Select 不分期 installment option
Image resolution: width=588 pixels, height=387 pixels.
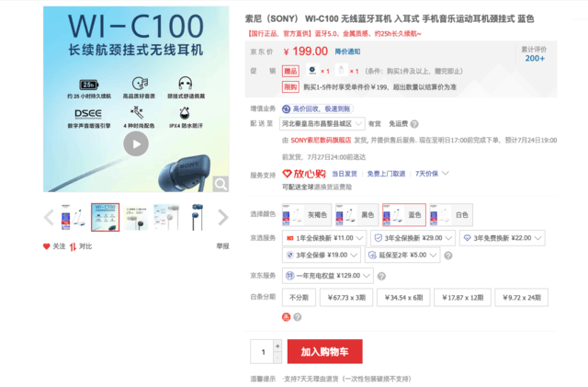point(299,298)
